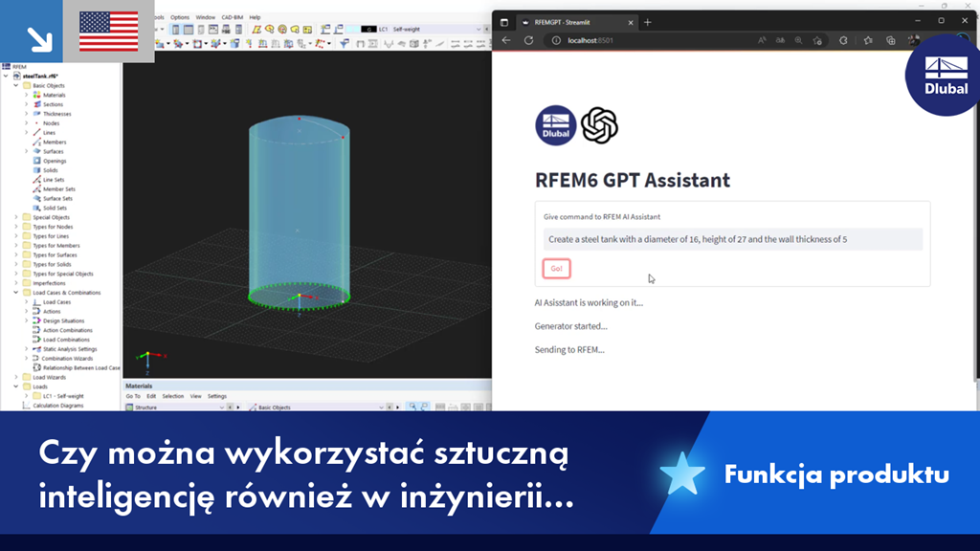Select Thicknesses in the navigator tree
The height and width of the screenshot is (551, 980).
pos(56,114)
